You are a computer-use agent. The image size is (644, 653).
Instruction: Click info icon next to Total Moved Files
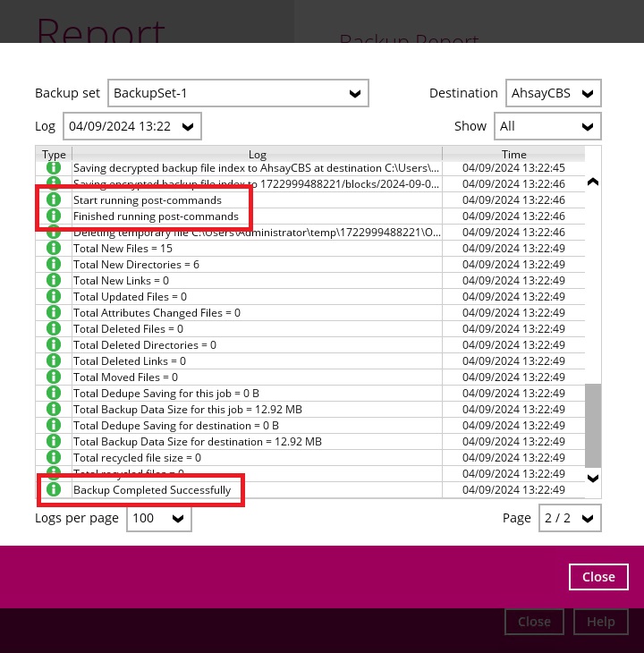point(53,377)
